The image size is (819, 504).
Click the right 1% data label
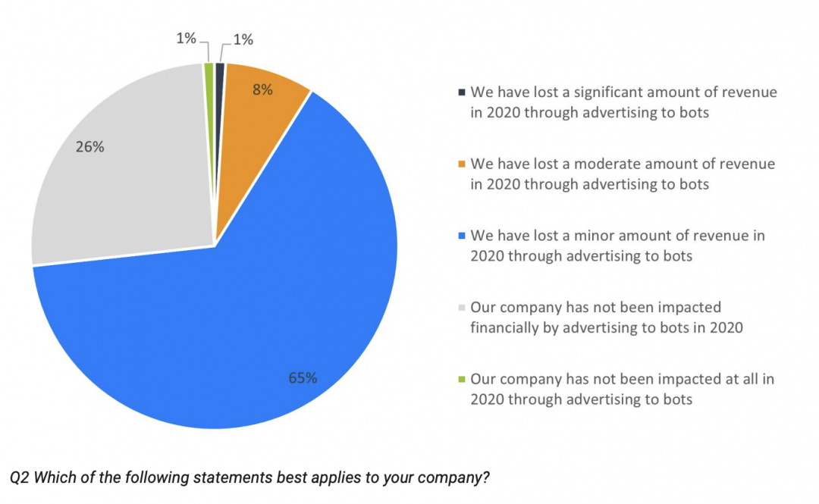coord(243,39)
